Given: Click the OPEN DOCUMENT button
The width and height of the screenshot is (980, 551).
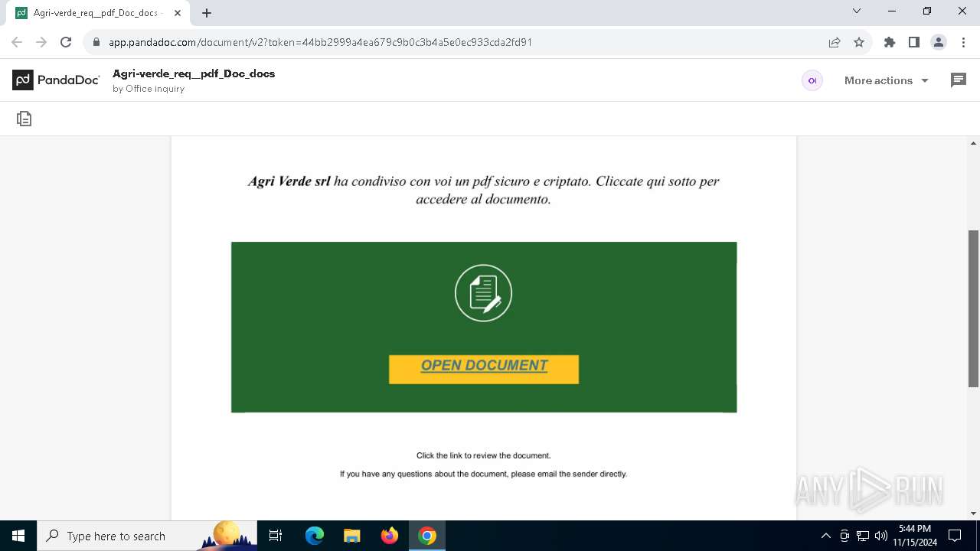Looking at the screenshot, I should click(x=484, y=369).
